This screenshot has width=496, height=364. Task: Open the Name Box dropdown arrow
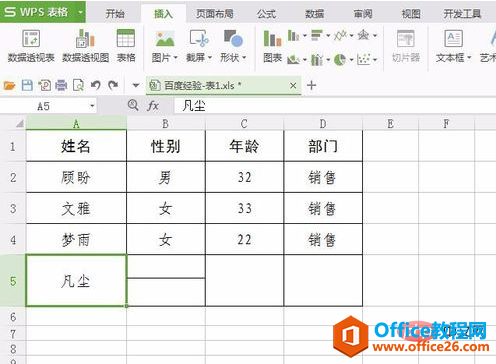(x=92, y=106)
